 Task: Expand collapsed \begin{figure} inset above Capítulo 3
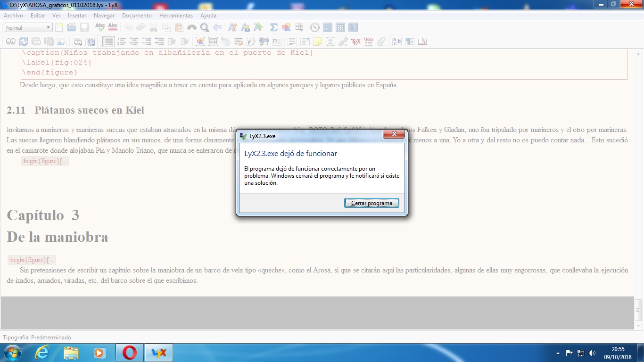coord(45,161)
